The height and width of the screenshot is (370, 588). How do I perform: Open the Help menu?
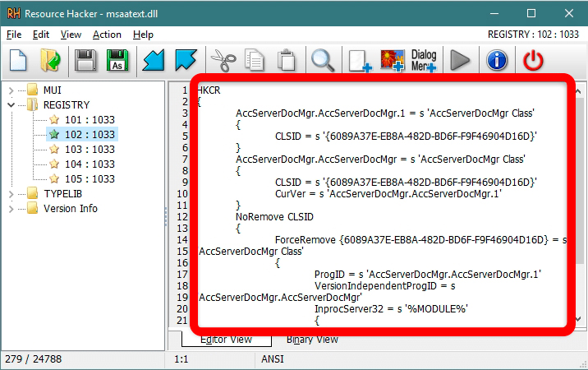143,35
